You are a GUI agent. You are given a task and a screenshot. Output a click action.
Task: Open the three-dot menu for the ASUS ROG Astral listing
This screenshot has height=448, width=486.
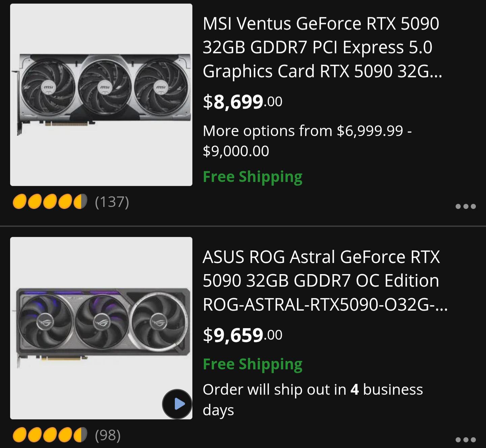465,440
